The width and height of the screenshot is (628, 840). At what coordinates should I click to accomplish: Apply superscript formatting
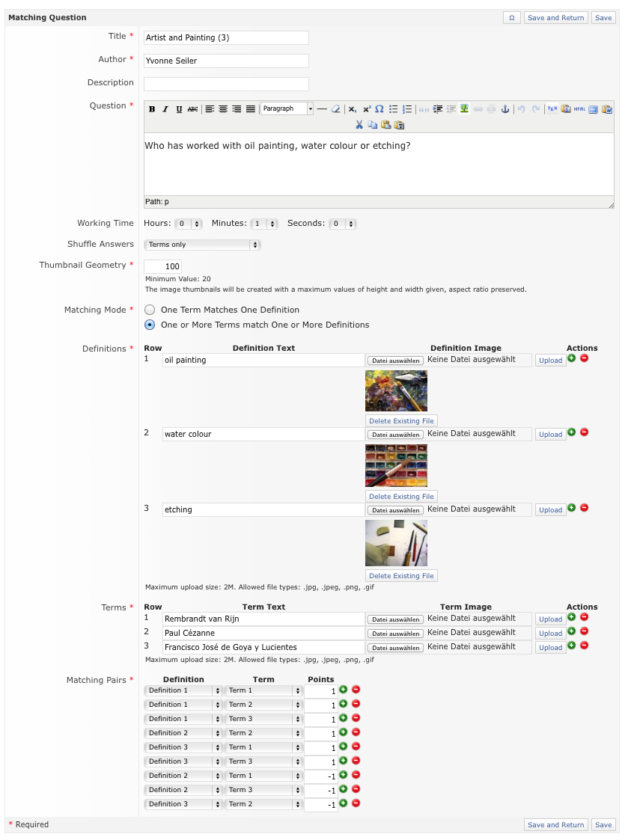click(x=366, y=109)
